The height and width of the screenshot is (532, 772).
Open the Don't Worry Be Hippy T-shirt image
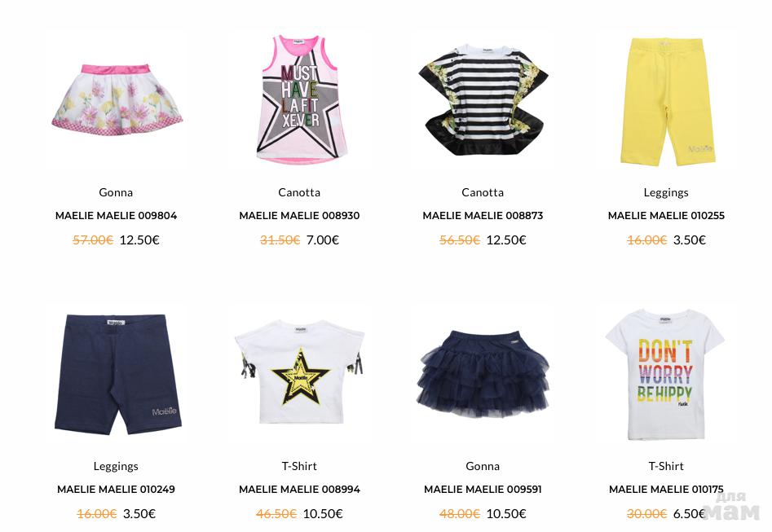tap(666, 373)
